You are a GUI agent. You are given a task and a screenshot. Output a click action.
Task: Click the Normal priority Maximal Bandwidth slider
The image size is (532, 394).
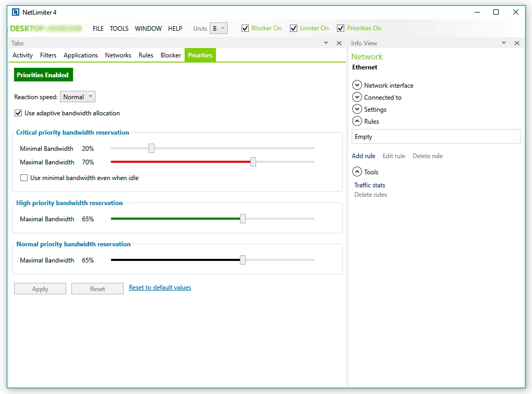212,260
